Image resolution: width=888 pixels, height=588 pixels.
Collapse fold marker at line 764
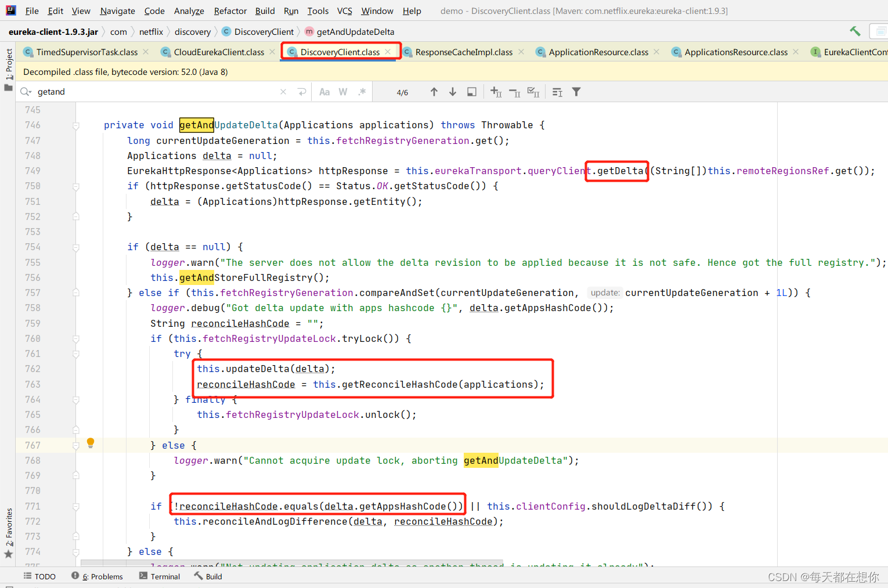[76, 400]
